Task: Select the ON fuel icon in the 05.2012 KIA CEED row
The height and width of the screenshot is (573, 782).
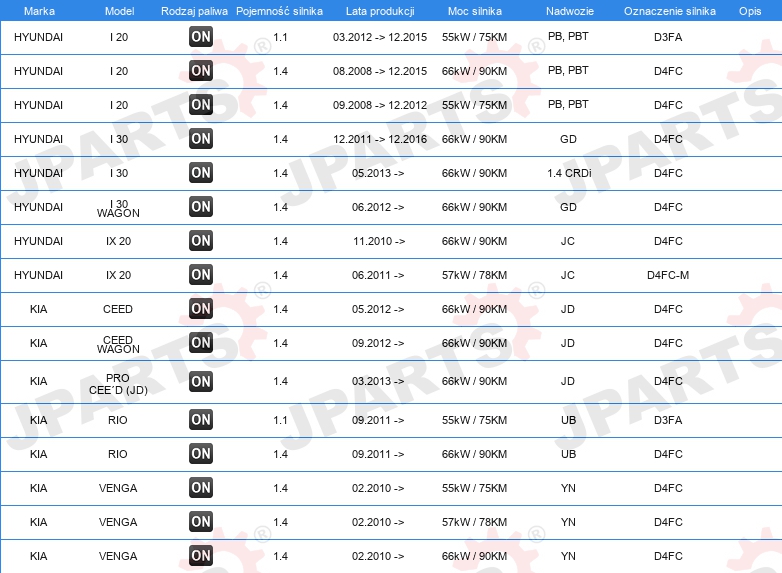Action: pos(200,308)
